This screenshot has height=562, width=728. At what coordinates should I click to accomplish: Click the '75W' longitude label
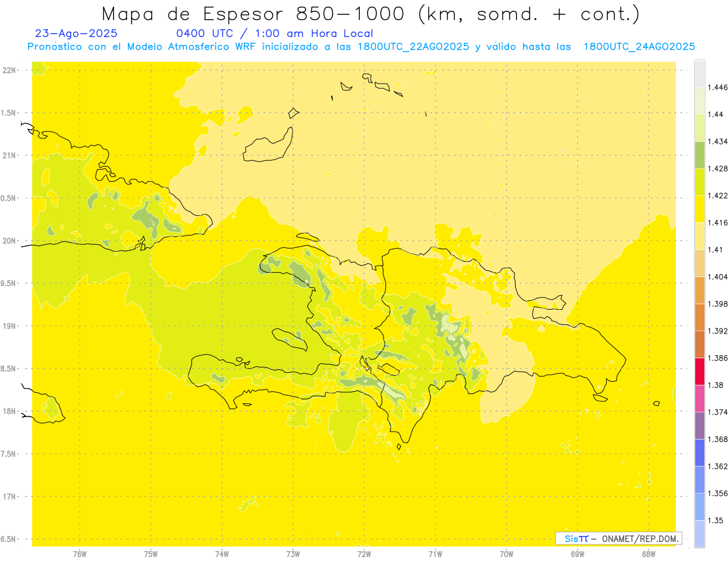151,554
